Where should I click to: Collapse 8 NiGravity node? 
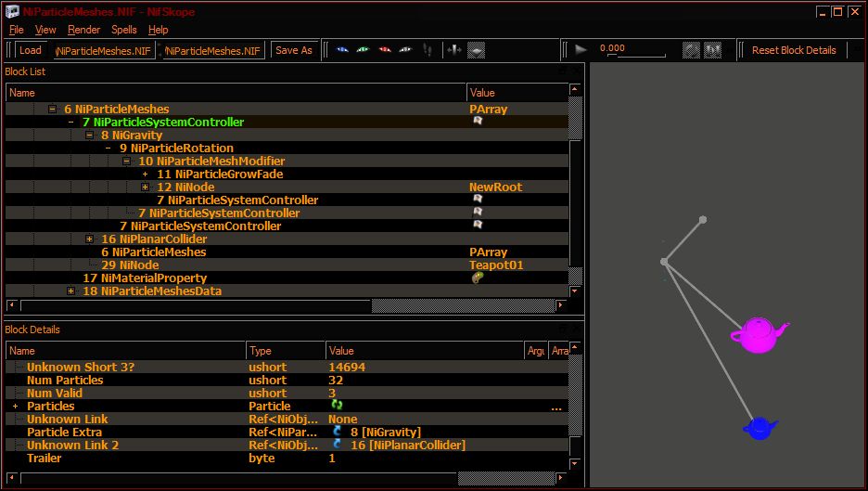pyautogui.click(x=90, y=136)
